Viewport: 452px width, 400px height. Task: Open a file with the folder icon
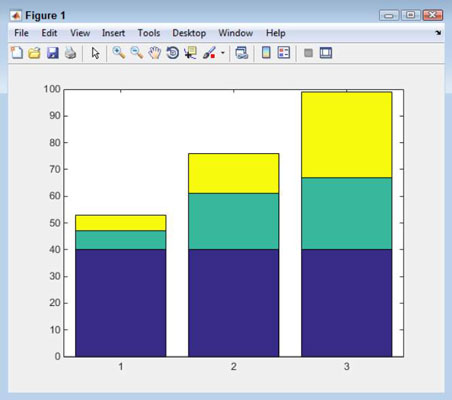tap(34, 53)
